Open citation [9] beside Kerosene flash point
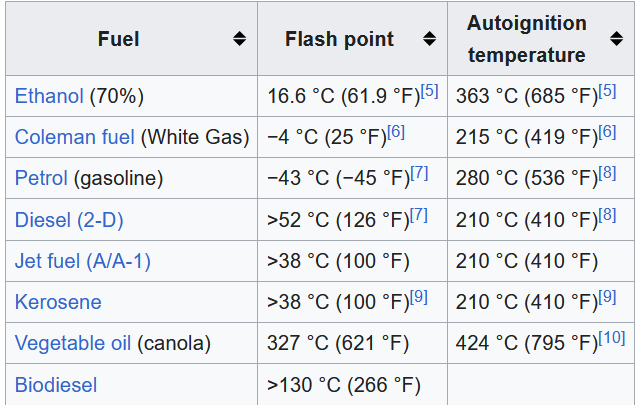 (419, 297)
